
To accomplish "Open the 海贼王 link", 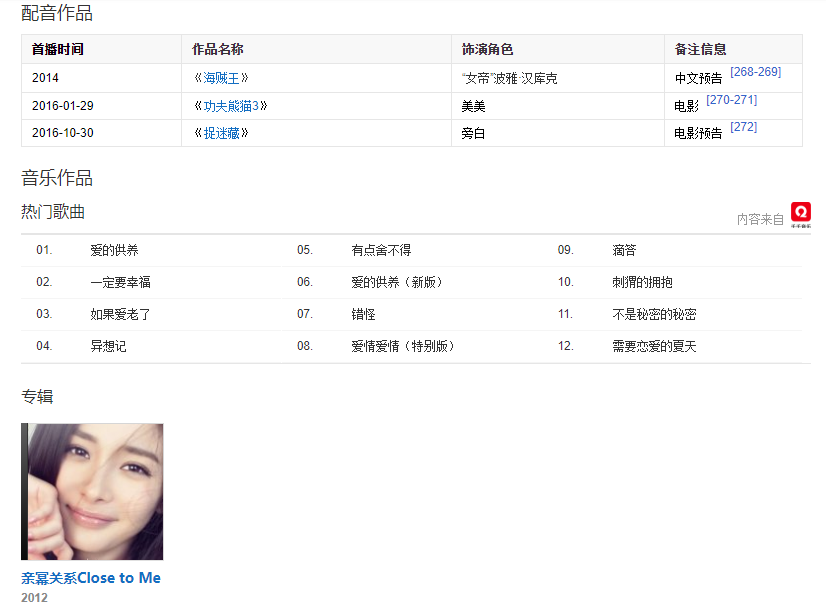I will 221,78.
